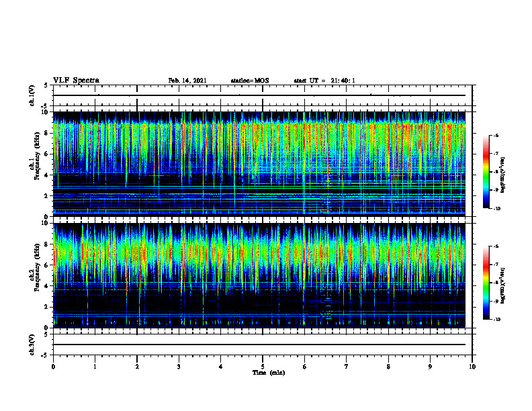This screenshot has width=532, height=411.
Task: Click the "-10" label on ch.2 colorbar
Action: tap(496, 320)
